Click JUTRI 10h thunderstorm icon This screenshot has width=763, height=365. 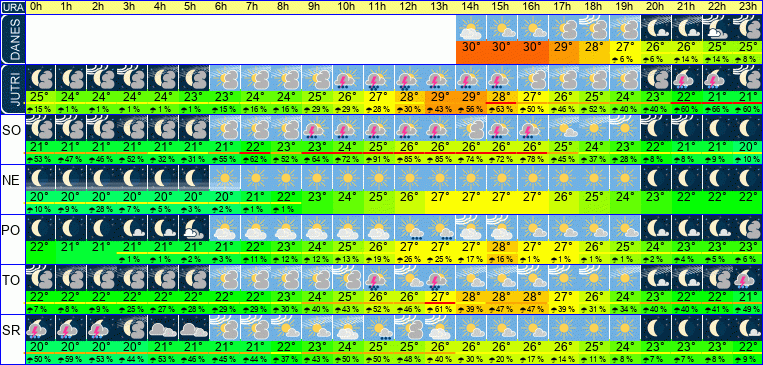[348, 78]
